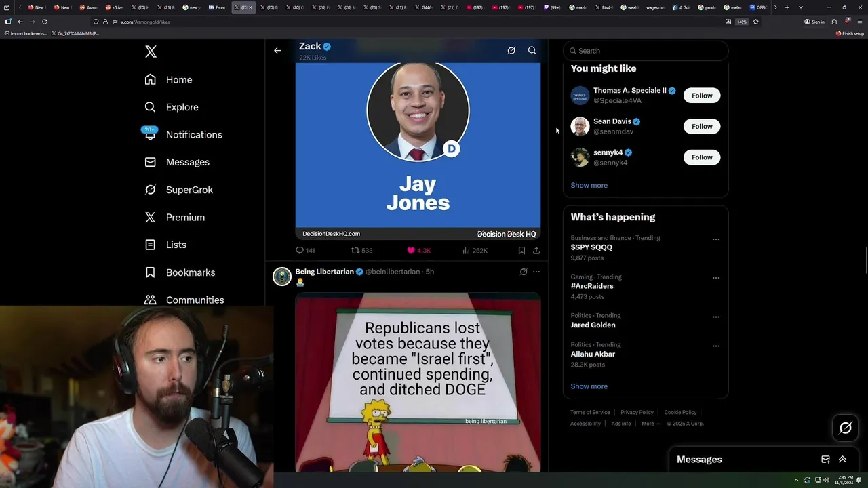Open more options for the #ArcRaiders trend
This screenshot has height=488, width=868.
tap(715, 278)
